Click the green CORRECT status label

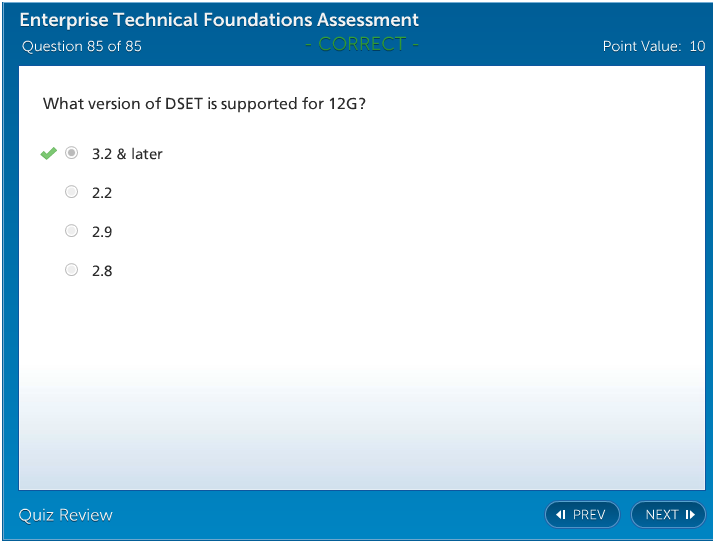click(362, 44)
